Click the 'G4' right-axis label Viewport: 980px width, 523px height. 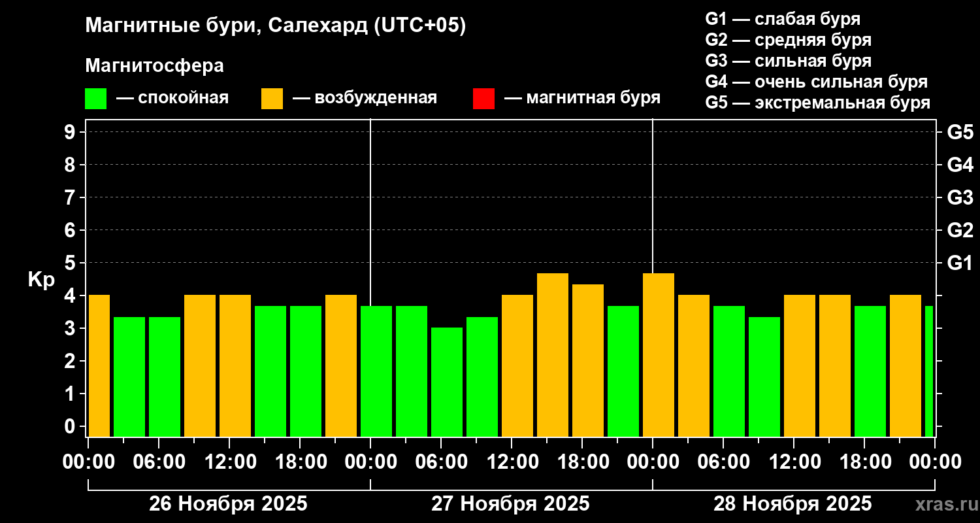click(960, 165)
